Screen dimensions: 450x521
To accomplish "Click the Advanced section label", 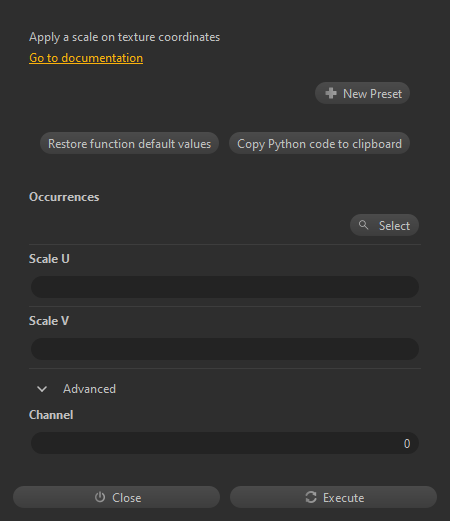I will 89,389.
